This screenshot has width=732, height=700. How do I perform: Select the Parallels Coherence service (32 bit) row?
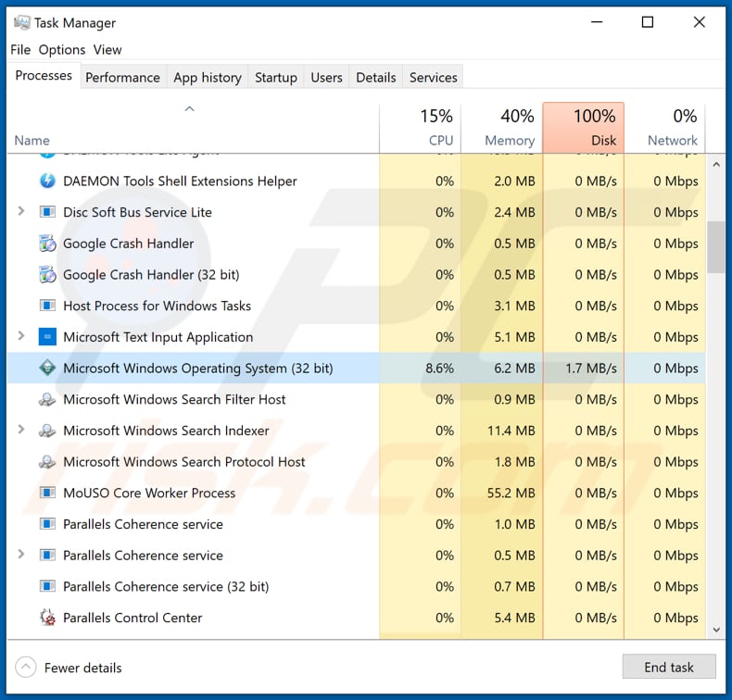(x=356, y=586)
